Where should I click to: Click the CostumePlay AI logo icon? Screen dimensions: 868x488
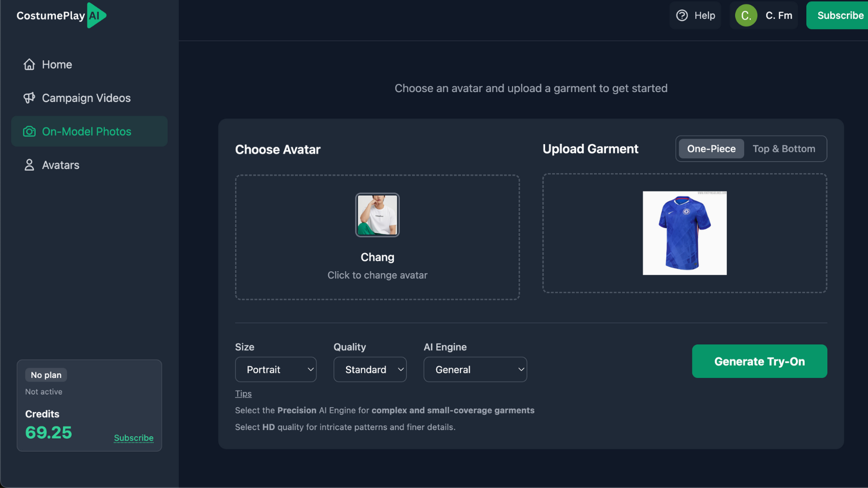(x=96, y=15)
